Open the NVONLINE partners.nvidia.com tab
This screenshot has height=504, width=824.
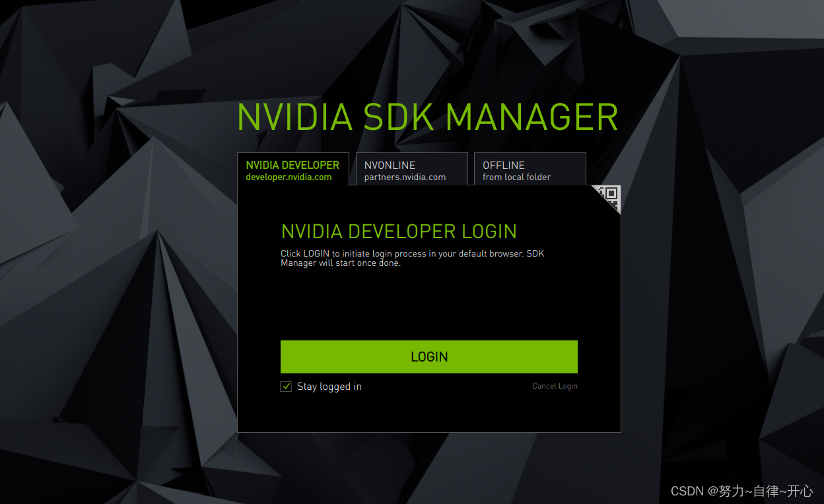(411, 169)
